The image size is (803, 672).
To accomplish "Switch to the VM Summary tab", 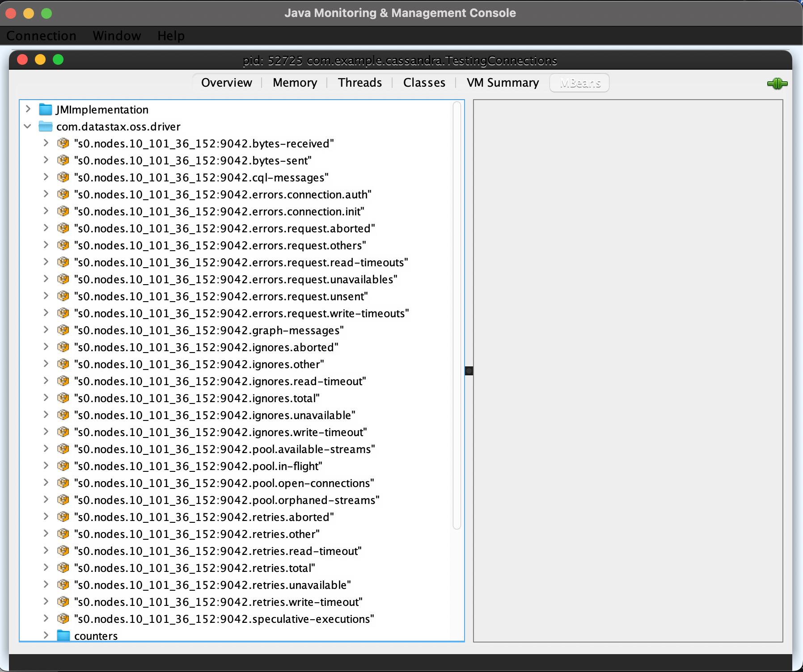I will click(x=502, y=83).
